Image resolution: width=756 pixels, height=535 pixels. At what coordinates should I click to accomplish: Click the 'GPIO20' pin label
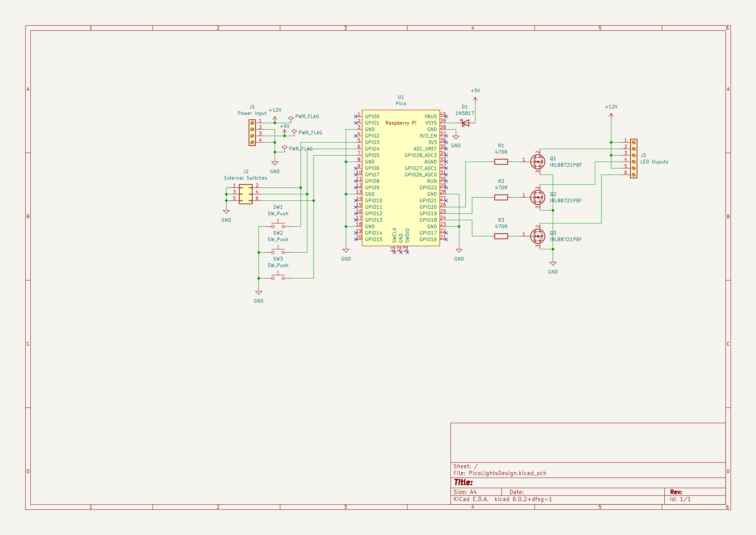428,207
